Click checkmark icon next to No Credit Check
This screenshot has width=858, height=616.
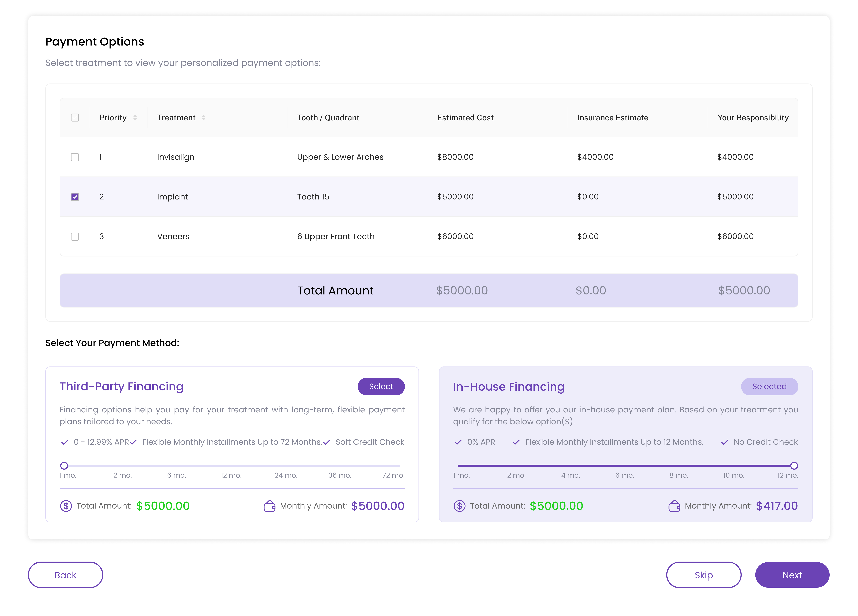725,442
